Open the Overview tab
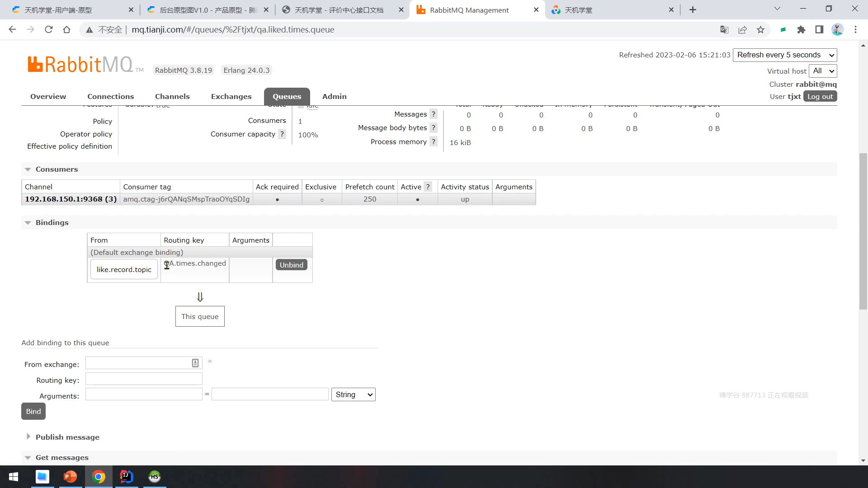Viewport: 868px width, 488px height. tap(48, 97)
